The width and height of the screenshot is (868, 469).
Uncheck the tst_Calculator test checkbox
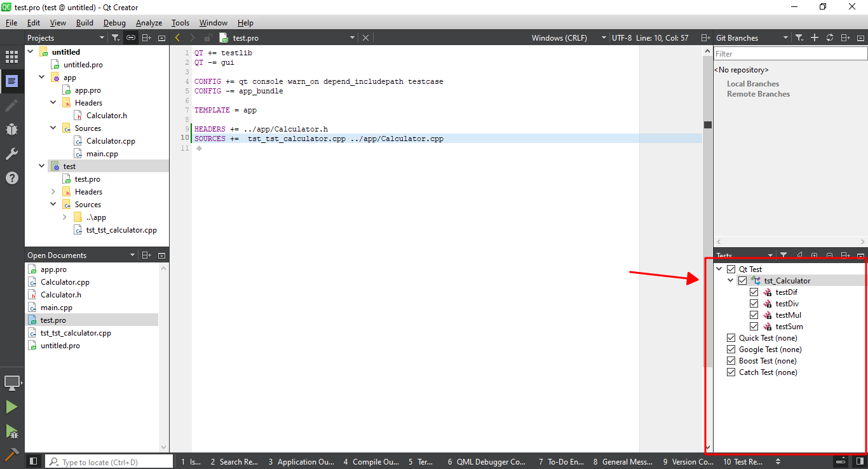coord(742,281)
